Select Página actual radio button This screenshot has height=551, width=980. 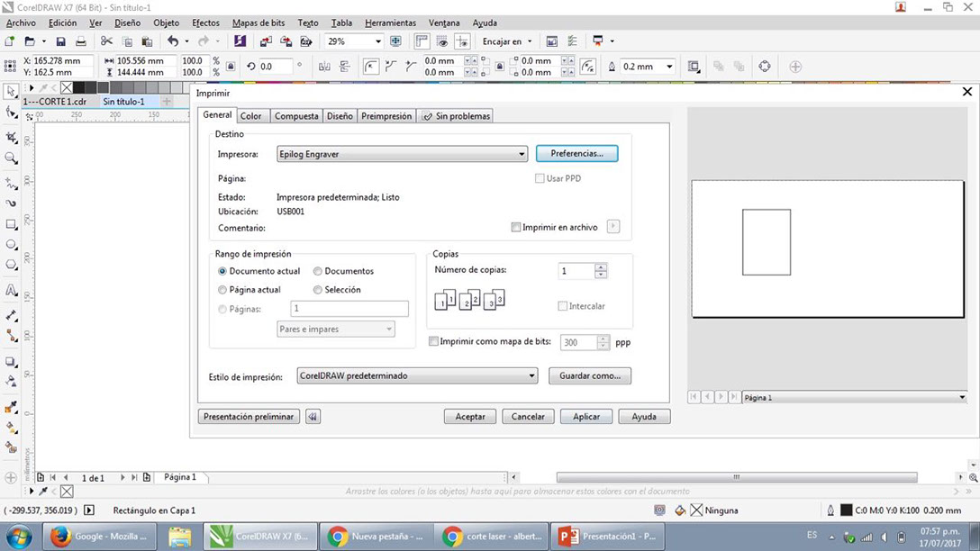click(x=222, y=290)
